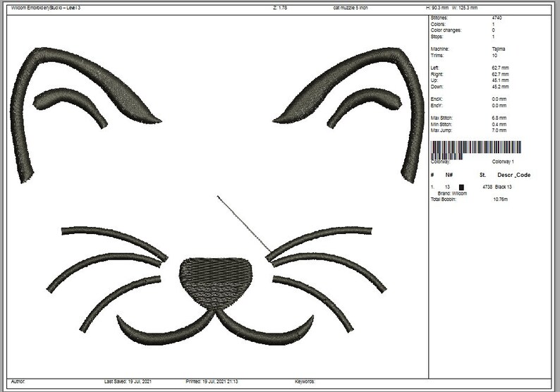Click the 'EndY:' label
Viewport: 560px width, 392px height.
pos(437,106)
